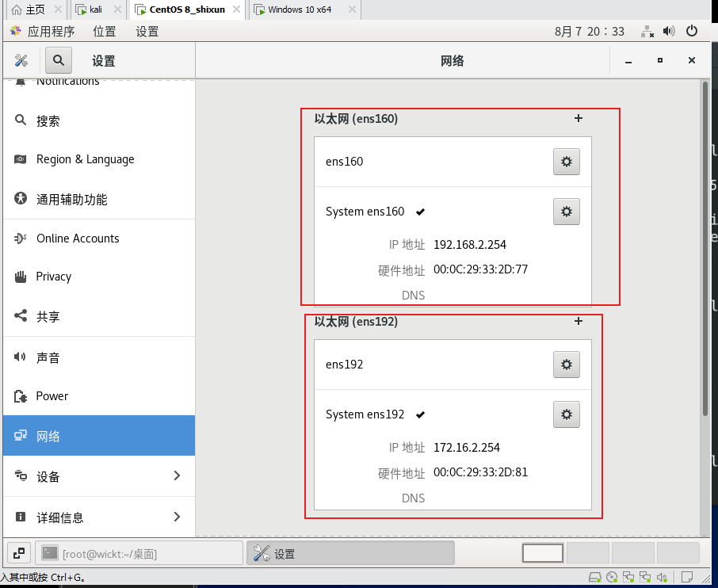Click the 设置 taskbar window button

click(x=351, y=553)
